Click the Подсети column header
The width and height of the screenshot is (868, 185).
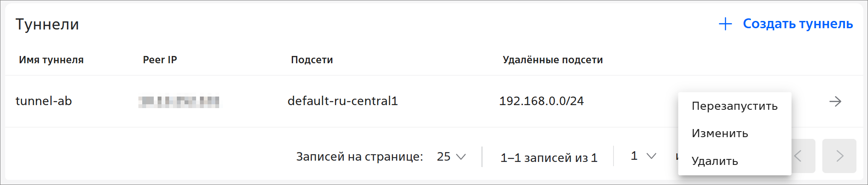312,60
